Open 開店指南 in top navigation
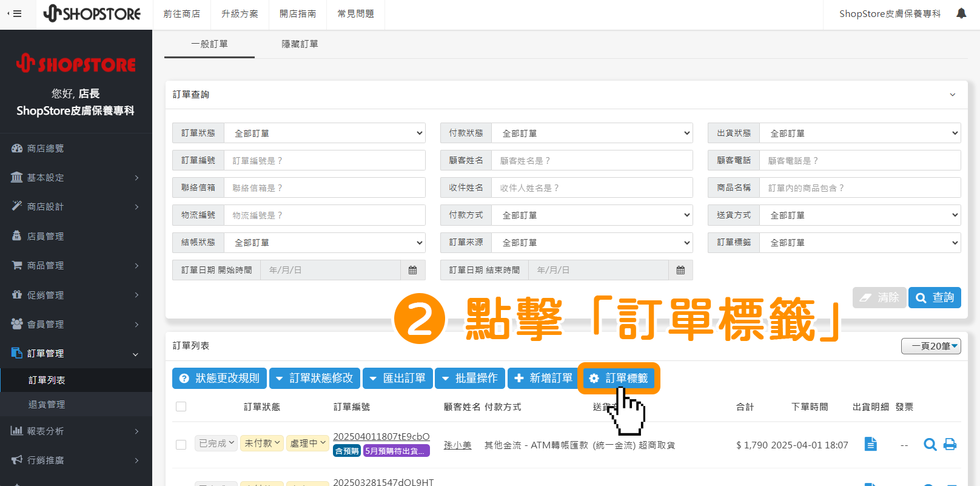The width and height of the screenshot is (980, 486). (x=298, y=14)
